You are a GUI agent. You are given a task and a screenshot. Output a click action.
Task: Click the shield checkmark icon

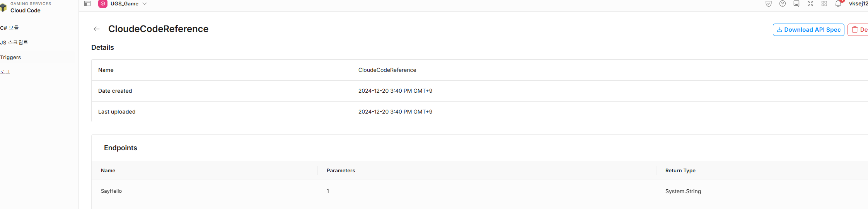(x=769, y=4)
